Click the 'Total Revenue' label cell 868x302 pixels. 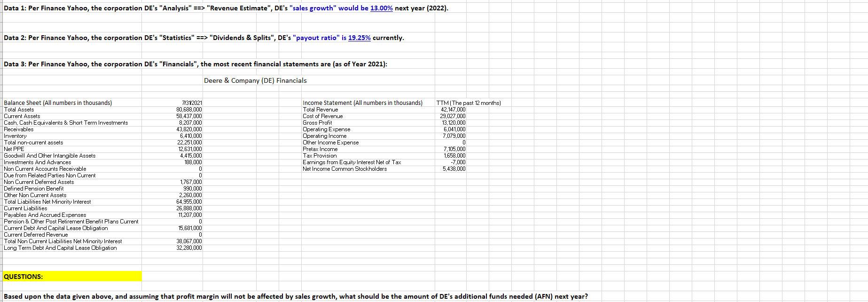click(x=321, y=109)
